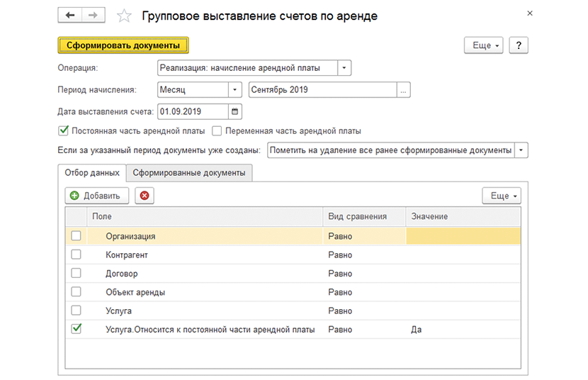This screenshot has width=588, height=380.
Task: Click the Значение column header
Action: click(x=463, y=216)
